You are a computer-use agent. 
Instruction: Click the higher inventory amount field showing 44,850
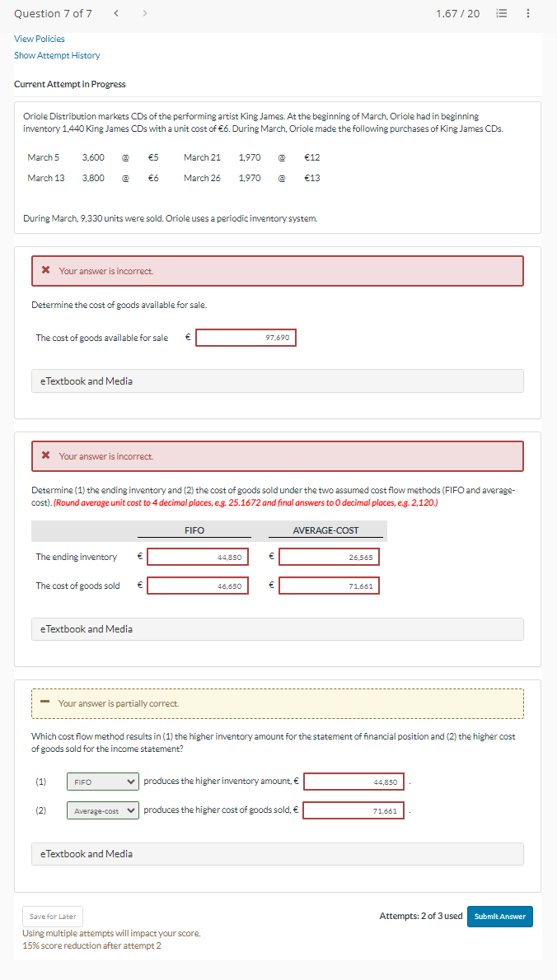353,781
